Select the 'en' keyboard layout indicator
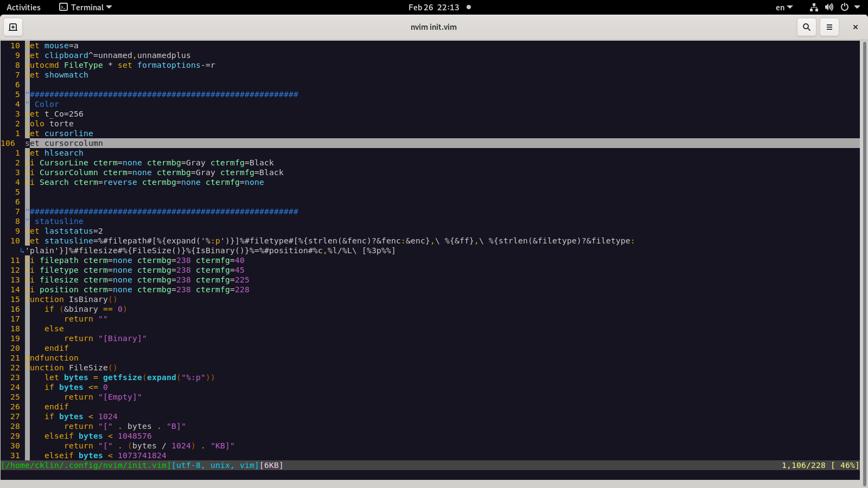The width and height of the screenshot is (868, 488). pyautogui.click(x=781, y=7)
